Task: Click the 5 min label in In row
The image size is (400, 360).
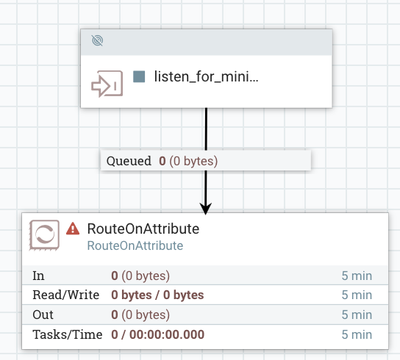Action: 357,276
